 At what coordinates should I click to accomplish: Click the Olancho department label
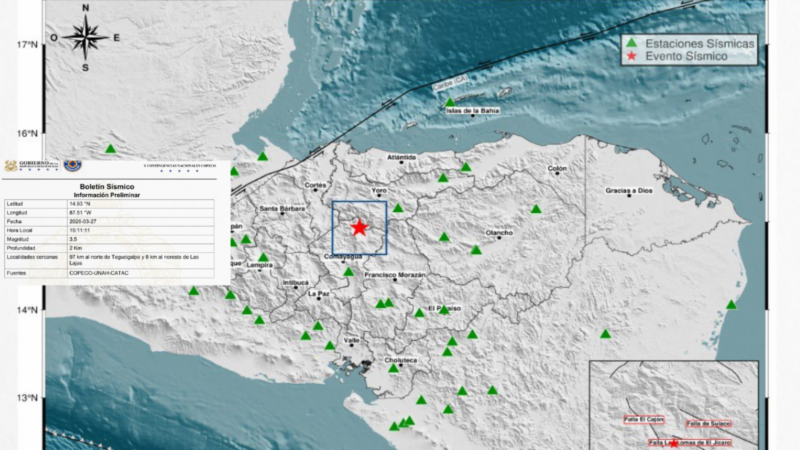tap(499, 233)
